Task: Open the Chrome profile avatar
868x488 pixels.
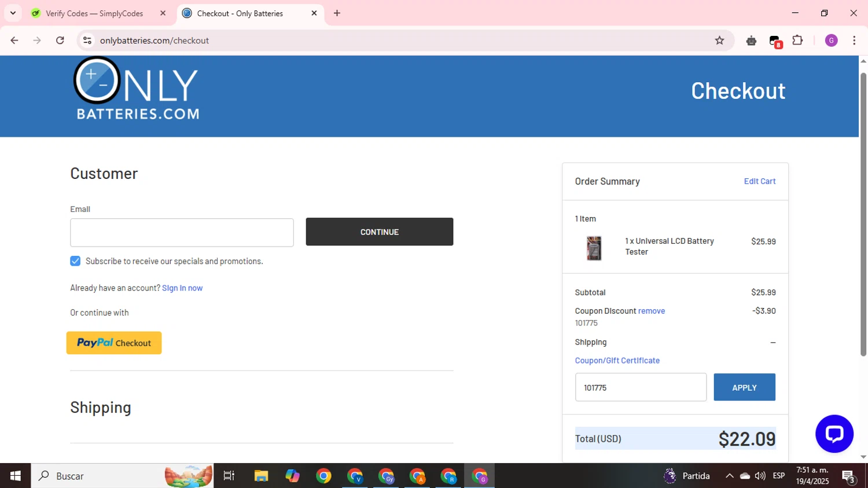Action: tap(831, 41)
